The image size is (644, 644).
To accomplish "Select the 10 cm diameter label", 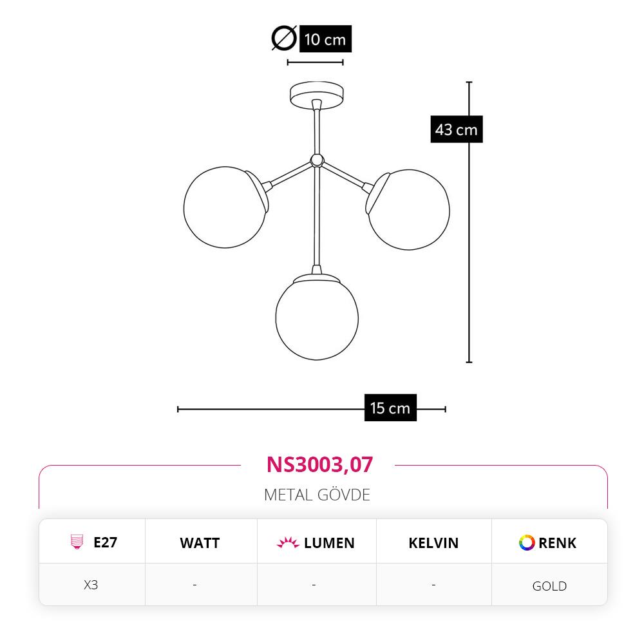I will tap(325, 39).
